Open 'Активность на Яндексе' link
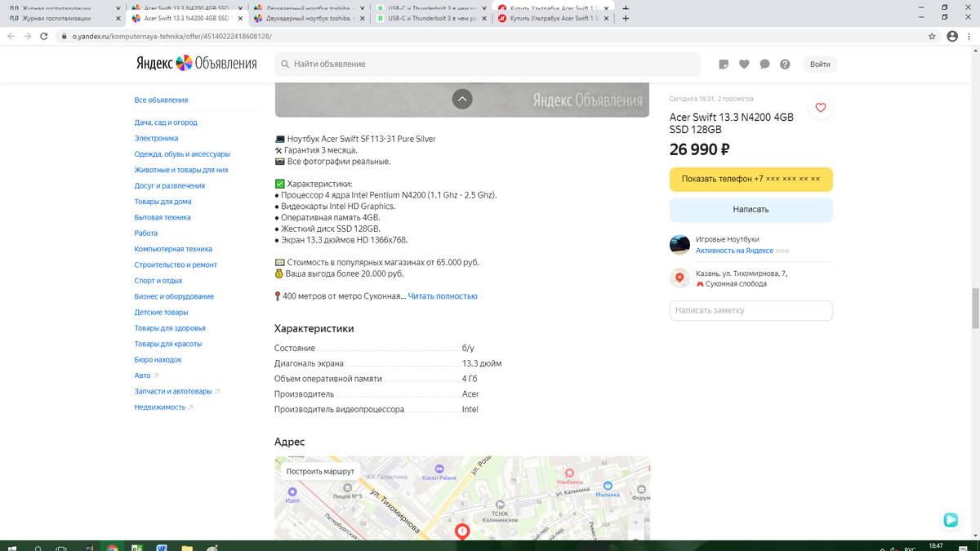The image size is (980, 551). click(x=734, y=251)
